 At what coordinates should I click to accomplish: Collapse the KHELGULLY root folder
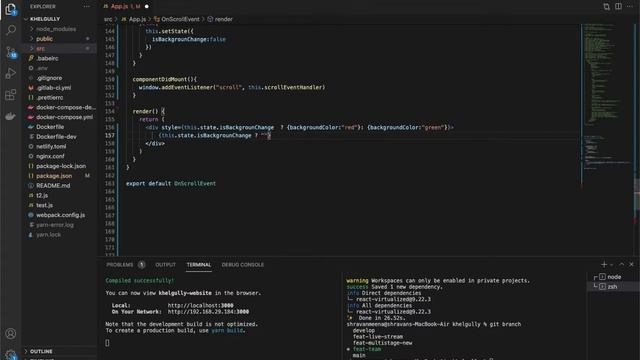(45, 19)
